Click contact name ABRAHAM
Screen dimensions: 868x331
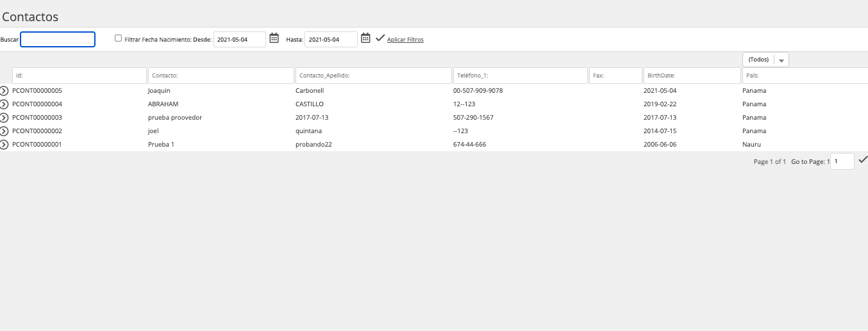(x=163, y=104)
